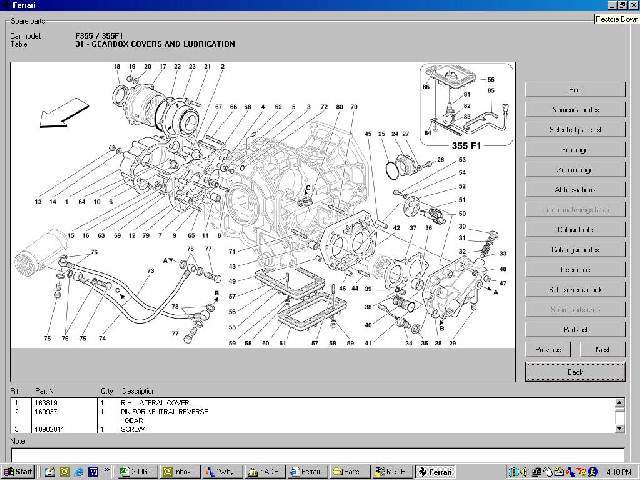Switch to folder window in taskbar
Screen dimensions: 640x480
coord(349,472)
